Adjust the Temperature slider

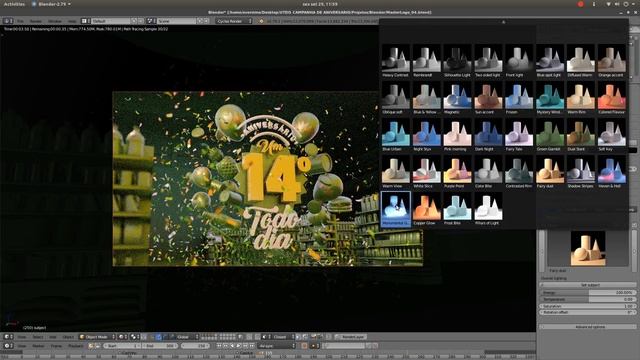tap(588, 299)
